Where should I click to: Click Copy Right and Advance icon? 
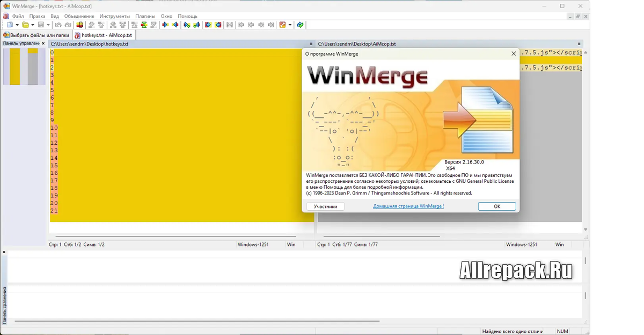click(x=187, y=25)
